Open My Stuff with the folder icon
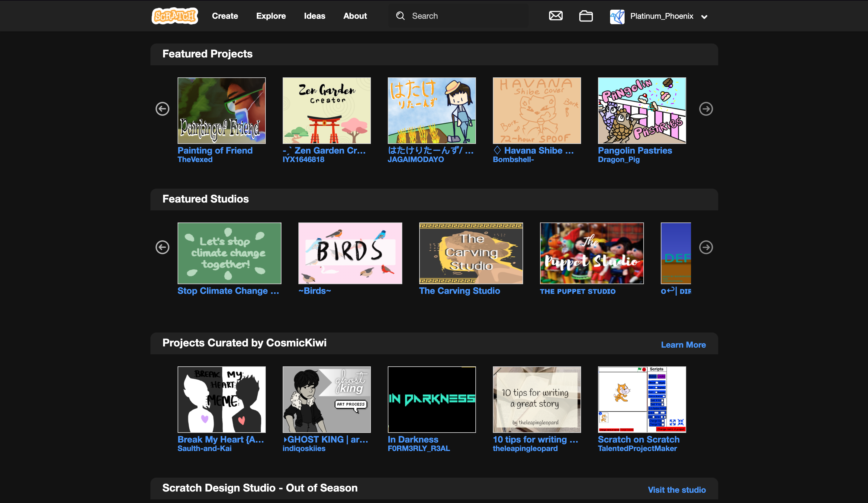The image size is (868, 503). click(586, 16)
